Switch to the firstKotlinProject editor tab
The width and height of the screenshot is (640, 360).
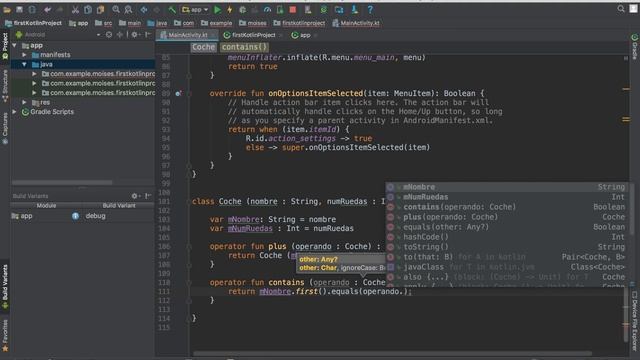click(x=253, y=35)
